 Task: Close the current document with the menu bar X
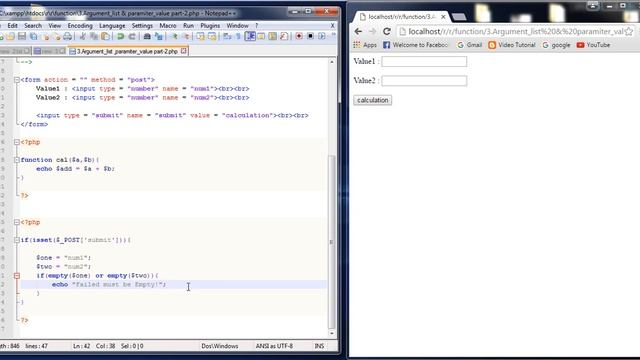click(x=332, y=25)
